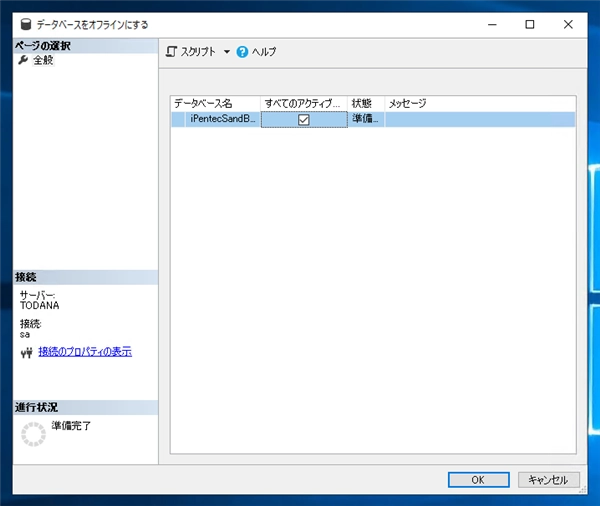
Task: Click the 準備... status cell
Action: (x=366, y=119)
